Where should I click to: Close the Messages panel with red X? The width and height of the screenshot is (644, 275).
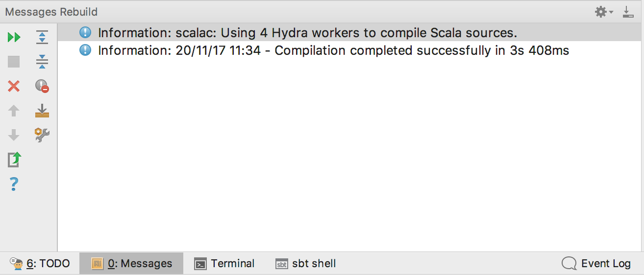click(14, 86)
